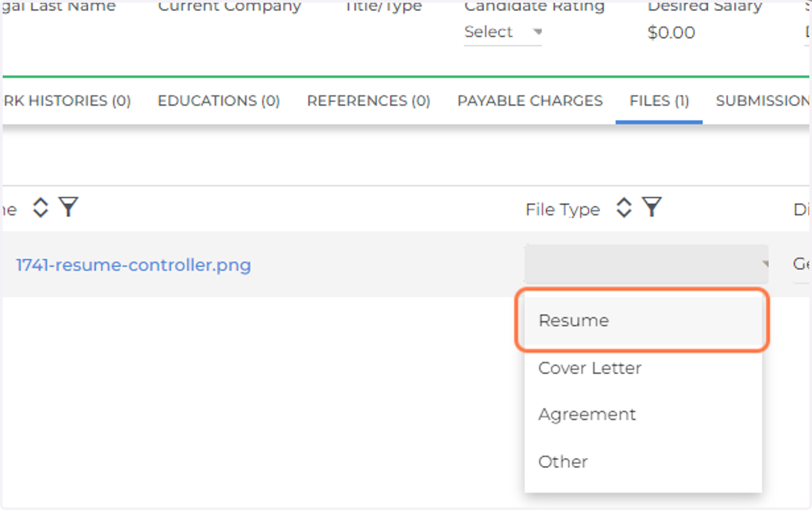Open the Submissions tab

(x=763, y=101)
